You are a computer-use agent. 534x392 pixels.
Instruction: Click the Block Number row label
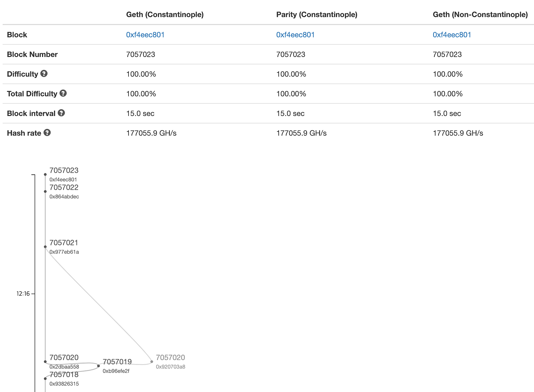(x=32, y=54)
